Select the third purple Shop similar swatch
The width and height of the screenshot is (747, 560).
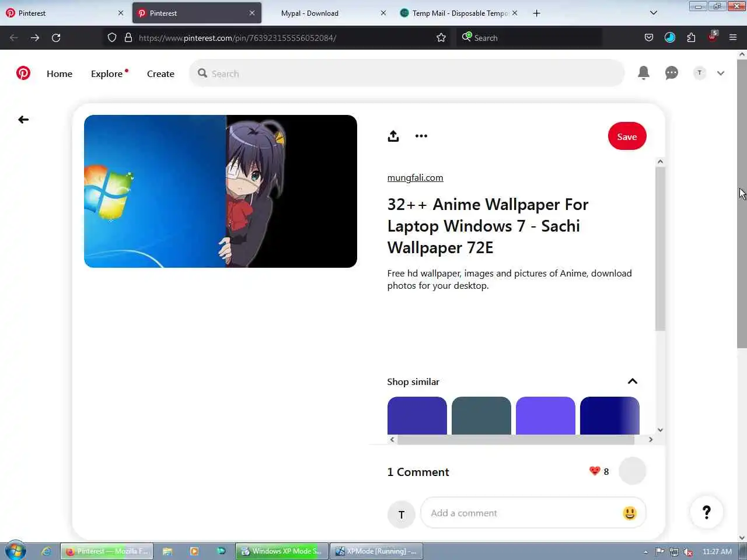[x=546, y=416]
